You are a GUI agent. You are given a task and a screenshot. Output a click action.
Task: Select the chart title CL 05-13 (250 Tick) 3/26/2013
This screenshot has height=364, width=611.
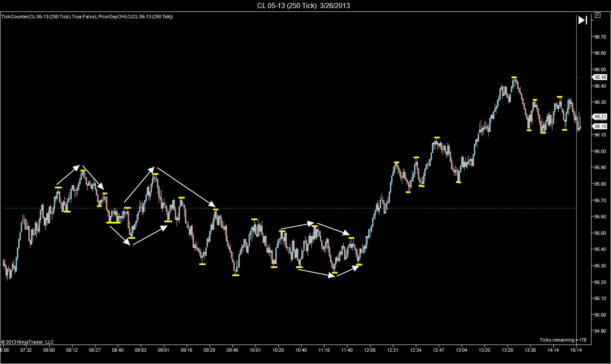(303, 6)
